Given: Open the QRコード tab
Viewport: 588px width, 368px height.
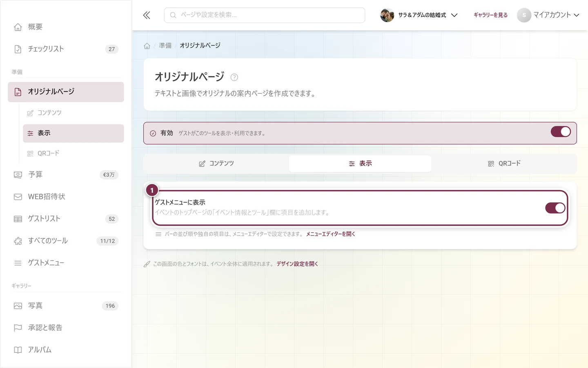Looking at the screenshot, I should coord(504,164).
